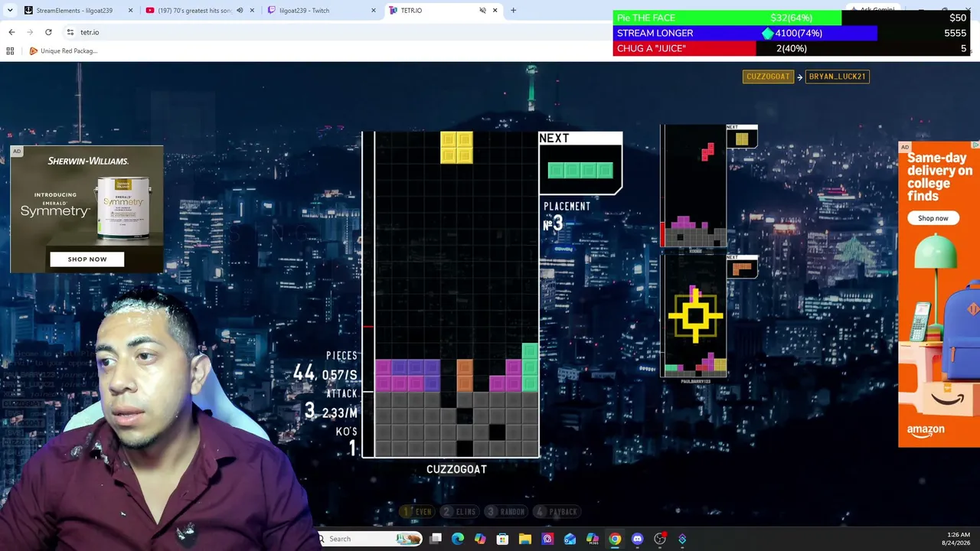Click Shop now on the Amazon ad

[933, 218]
